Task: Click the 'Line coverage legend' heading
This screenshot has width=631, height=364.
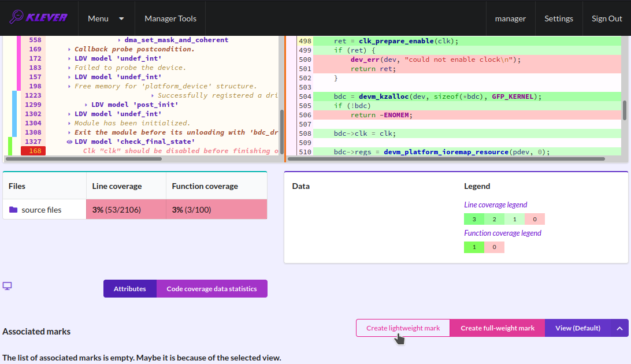Action: tap(495, 205)
